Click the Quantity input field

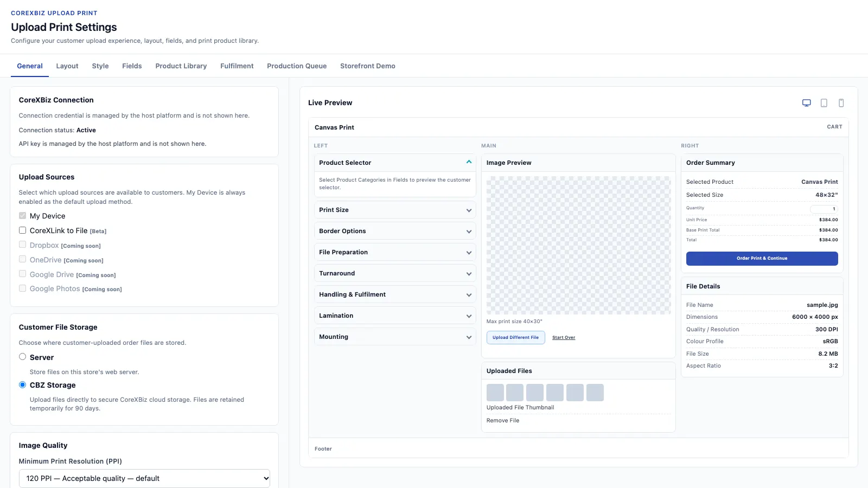[824, 209]
